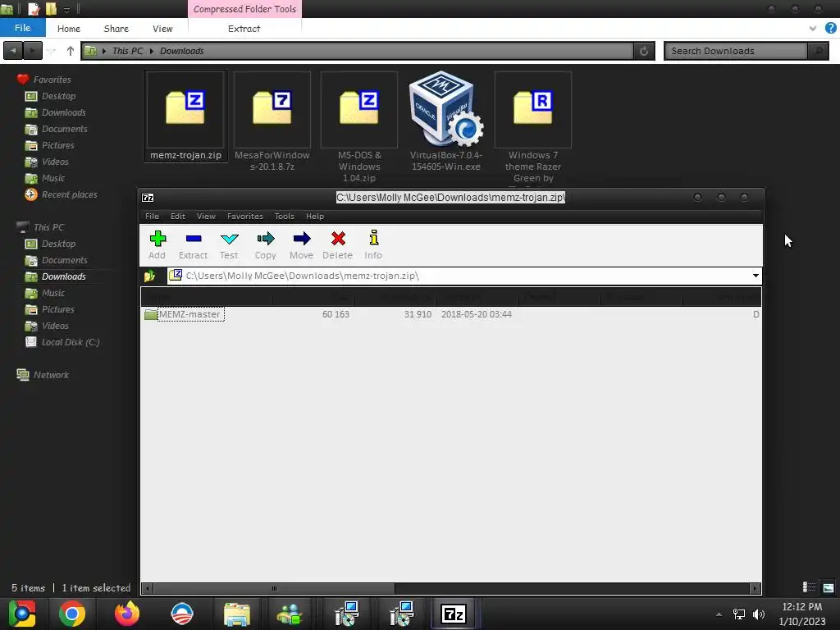The height and width of the screenshot is (630, 840).
Task: Click the Add button in 7-Zip toolbar
Action: [157, 244]
